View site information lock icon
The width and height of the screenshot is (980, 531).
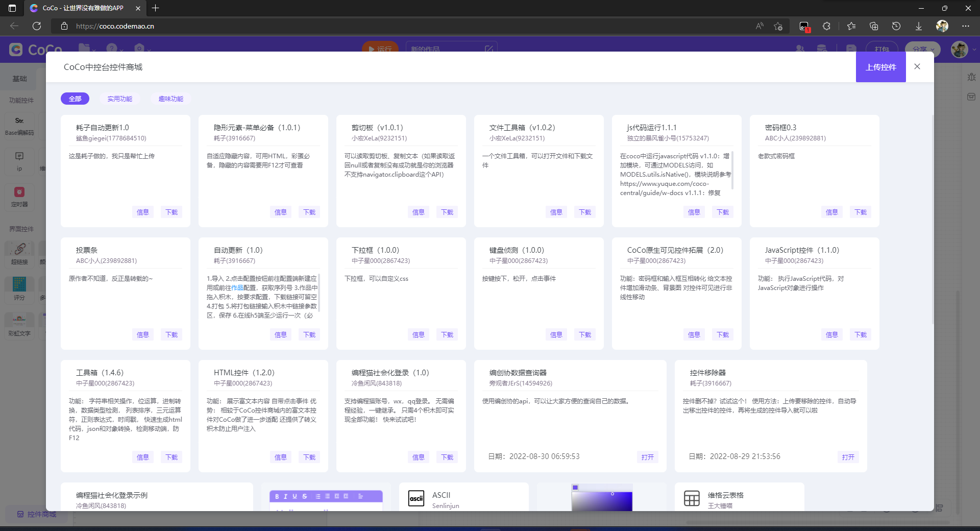64,26
